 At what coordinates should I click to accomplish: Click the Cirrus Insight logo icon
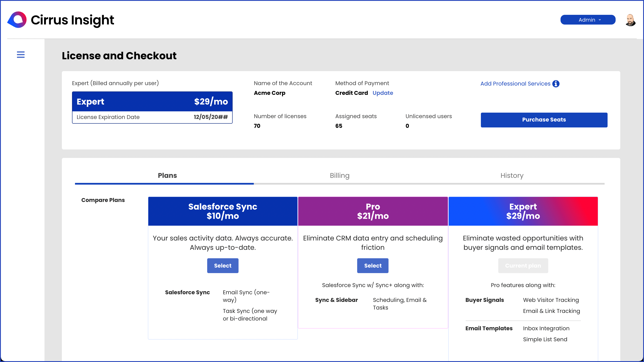17,20
